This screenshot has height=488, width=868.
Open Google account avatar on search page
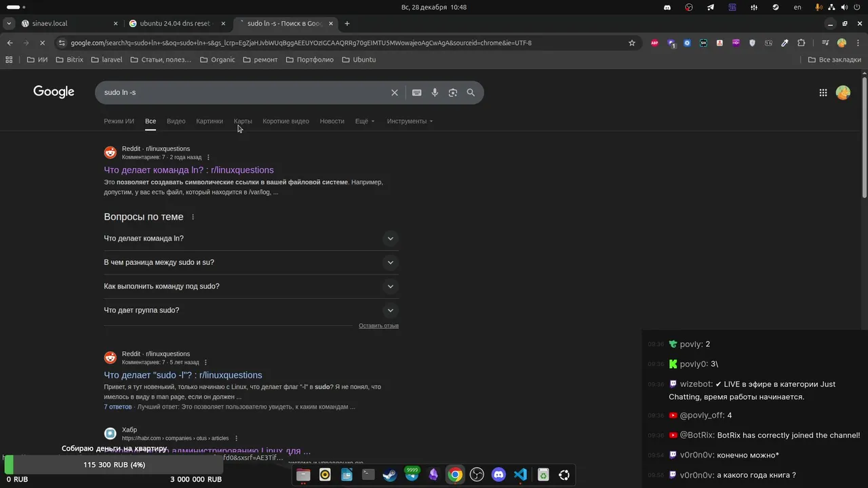843,93
